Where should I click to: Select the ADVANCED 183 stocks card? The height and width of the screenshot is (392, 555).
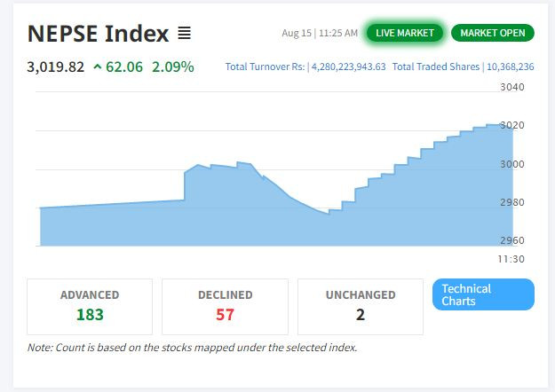pos(90,306)
